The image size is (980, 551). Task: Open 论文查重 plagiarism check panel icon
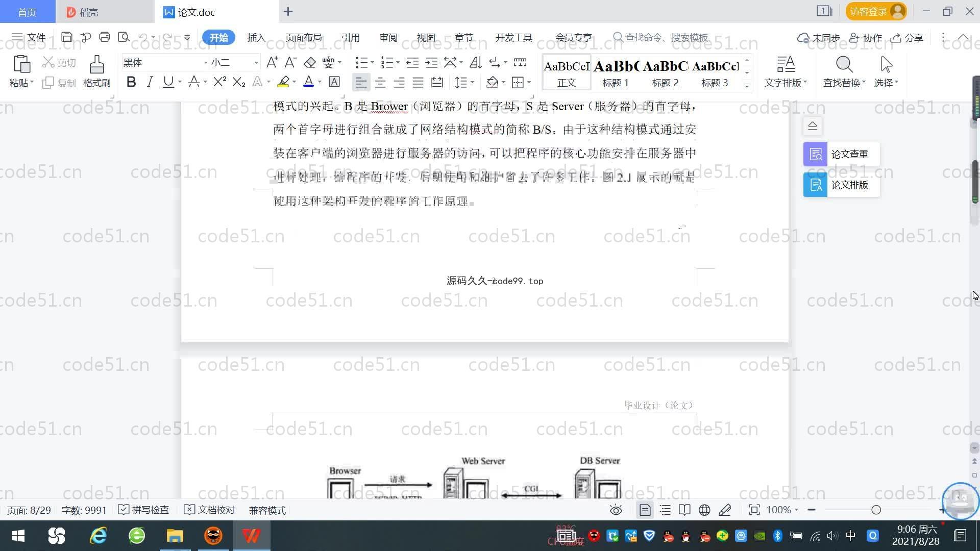pyautogui.click(x=815, y=154)
